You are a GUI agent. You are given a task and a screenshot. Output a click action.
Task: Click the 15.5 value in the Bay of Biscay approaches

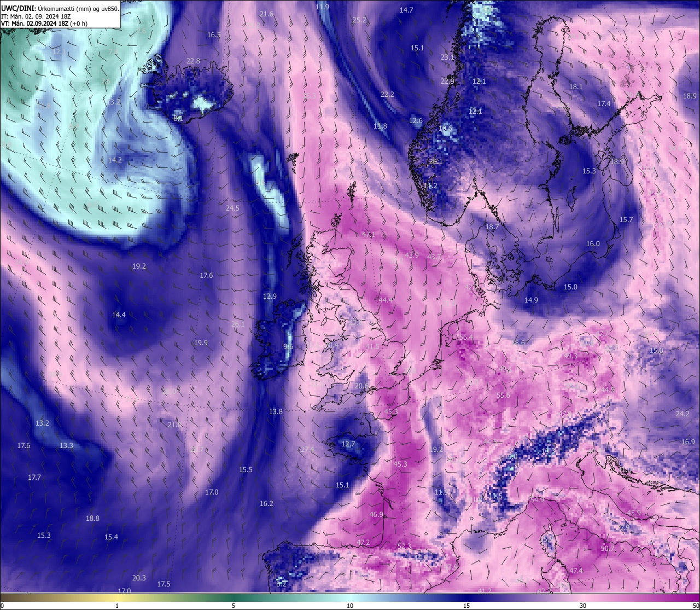click(x=246, y=469)
